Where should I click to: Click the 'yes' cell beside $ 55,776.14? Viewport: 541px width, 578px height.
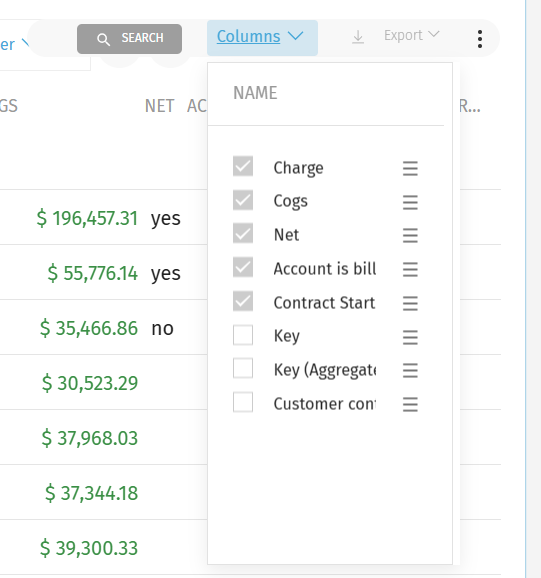[x=166, y=274]
